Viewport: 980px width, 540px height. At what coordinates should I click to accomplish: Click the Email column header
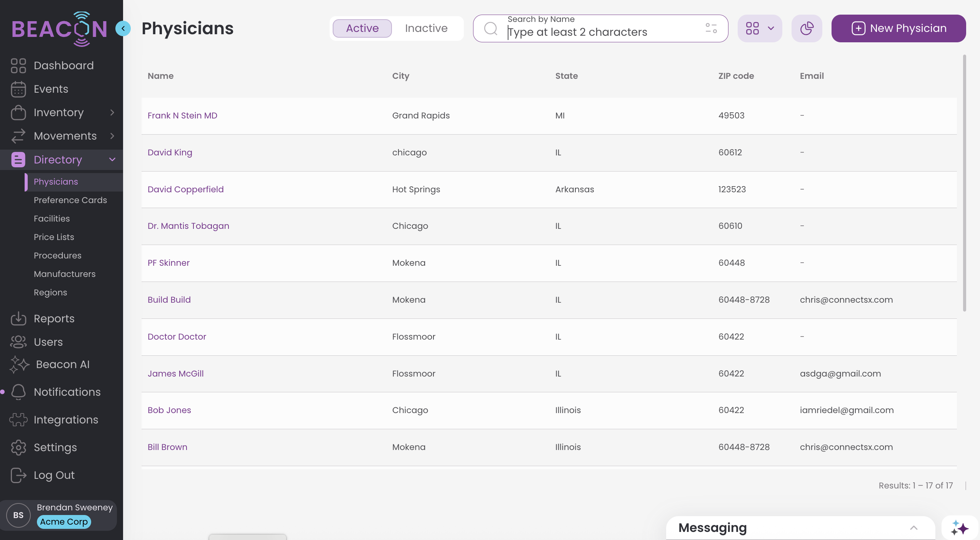click(812, 76)
